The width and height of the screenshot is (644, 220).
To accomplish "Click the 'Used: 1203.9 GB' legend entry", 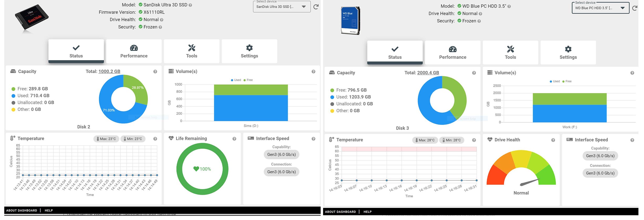I will [x=351, y=97].
